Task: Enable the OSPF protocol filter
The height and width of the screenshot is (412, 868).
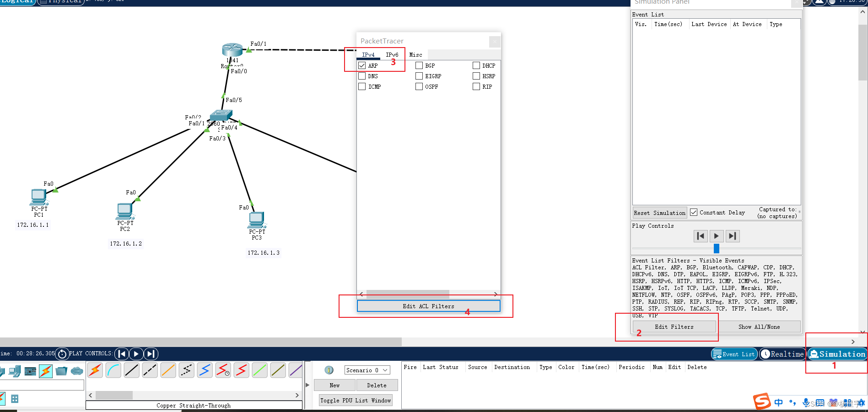Action: point(419,86)
